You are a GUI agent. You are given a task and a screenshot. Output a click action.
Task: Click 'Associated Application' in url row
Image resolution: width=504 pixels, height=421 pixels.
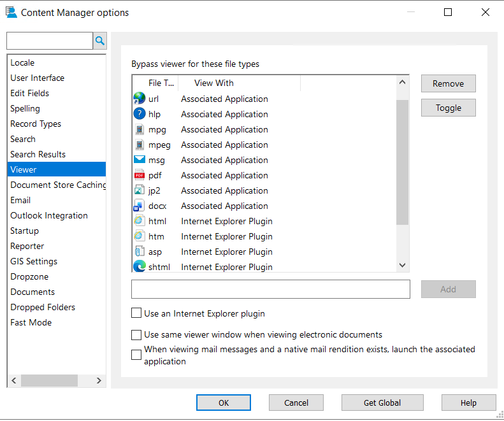pos(224,99)
